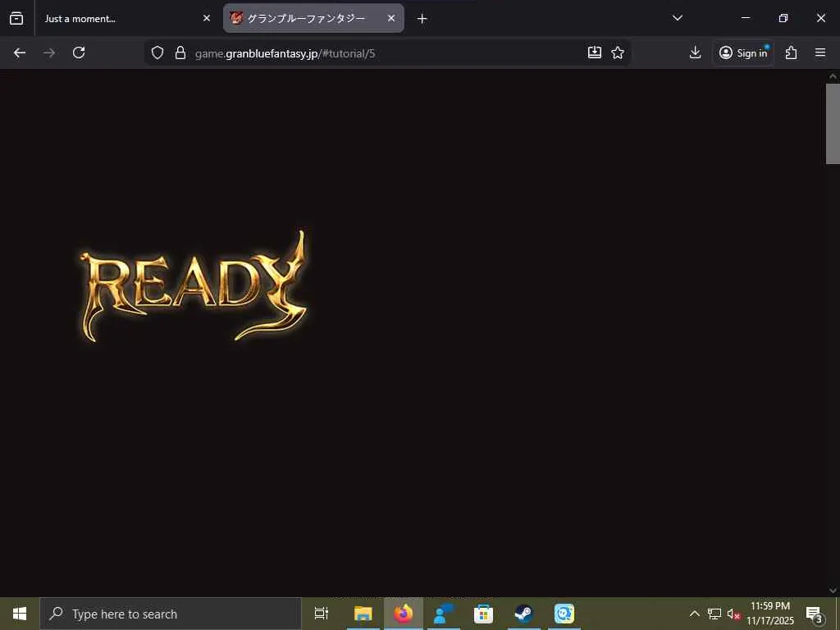
Task: Open the downloads panel
Action: (x=696, y=52)
